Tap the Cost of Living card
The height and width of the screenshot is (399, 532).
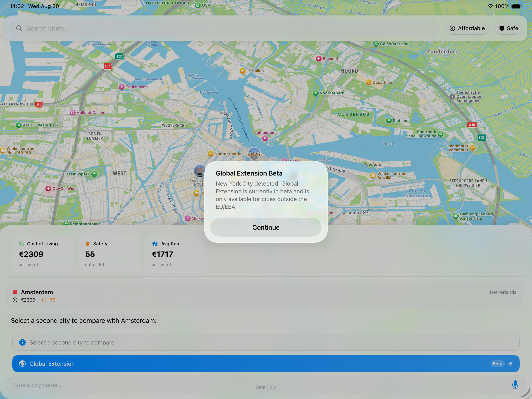[x=43, y=254]
